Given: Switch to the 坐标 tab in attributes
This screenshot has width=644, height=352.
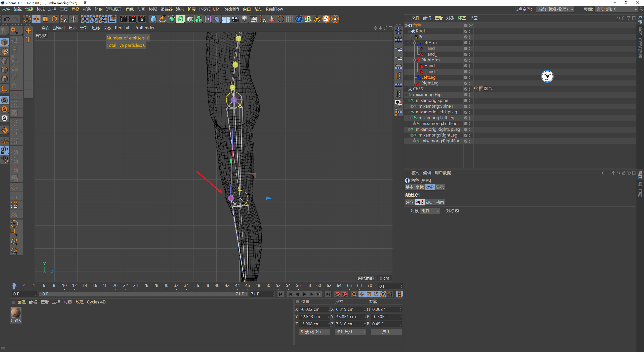Looking at the screenshot, I should 419,187.
